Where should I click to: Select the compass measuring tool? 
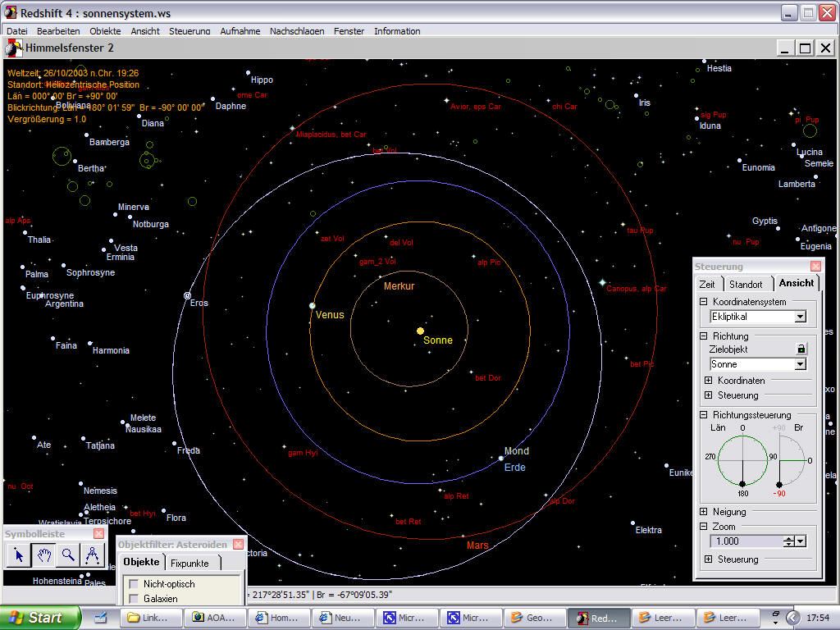pyautogui.click(x=93, y=555)
